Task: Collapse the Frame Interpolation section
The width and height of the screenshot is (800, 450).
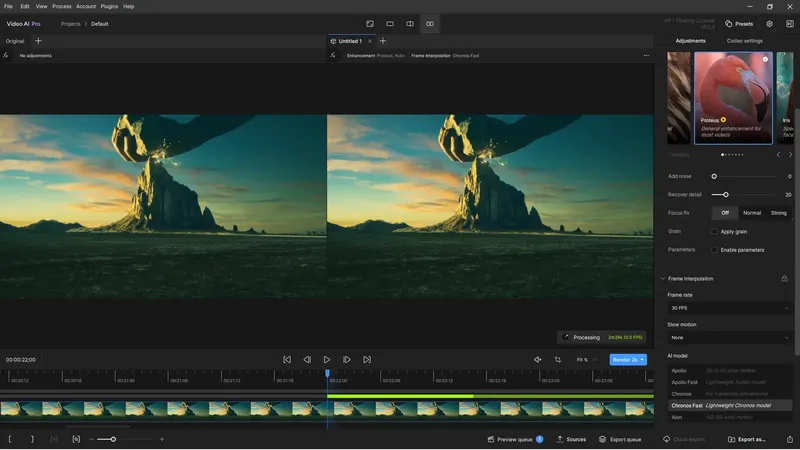Action: (663, 279)
